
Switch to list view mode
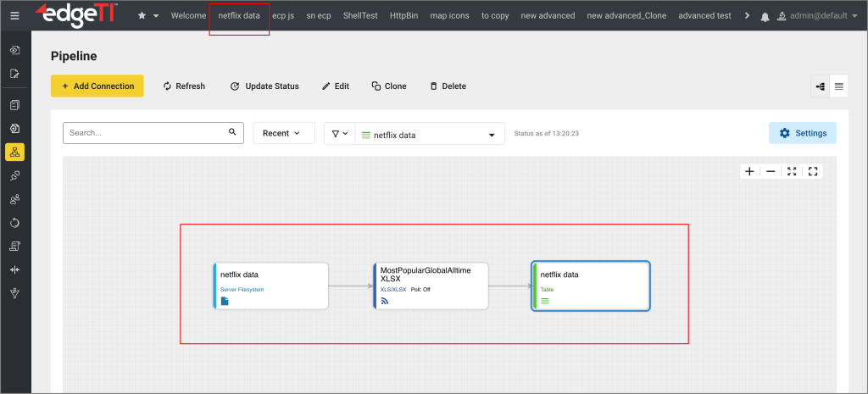pyautogui.click(x=838, y=86)
